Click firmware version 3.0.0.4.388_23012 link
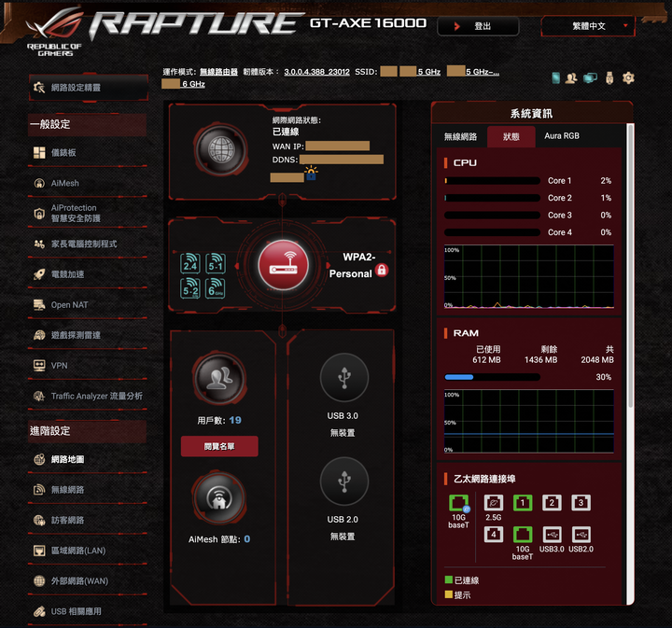This screenshot has height=628, width=672. [316, 72]
